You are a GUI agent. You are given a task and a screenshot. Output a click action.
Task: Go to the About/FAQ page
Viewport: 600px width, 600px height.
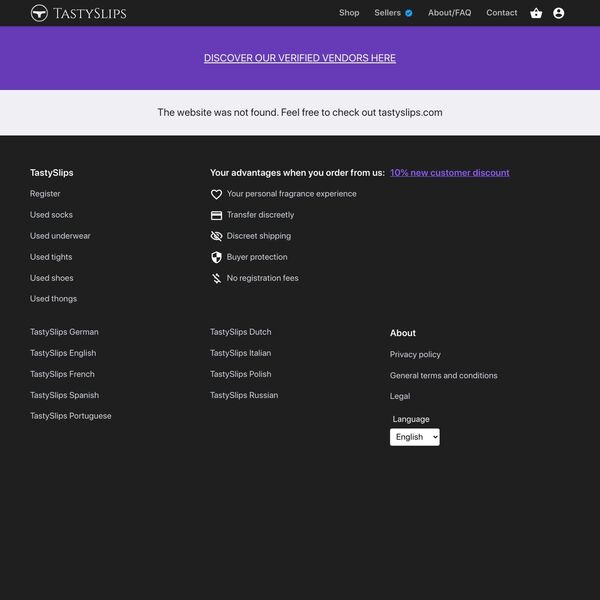(449, 13)
